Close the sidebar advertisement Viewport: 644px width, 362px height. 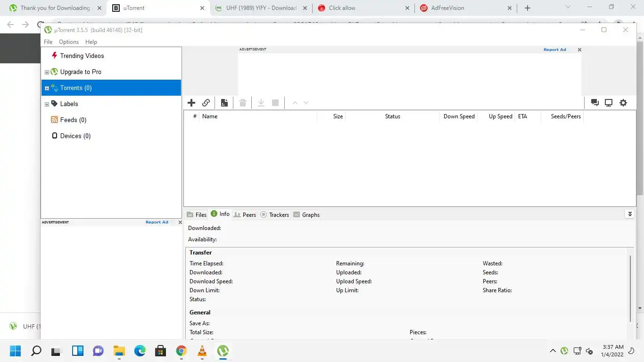180,222
